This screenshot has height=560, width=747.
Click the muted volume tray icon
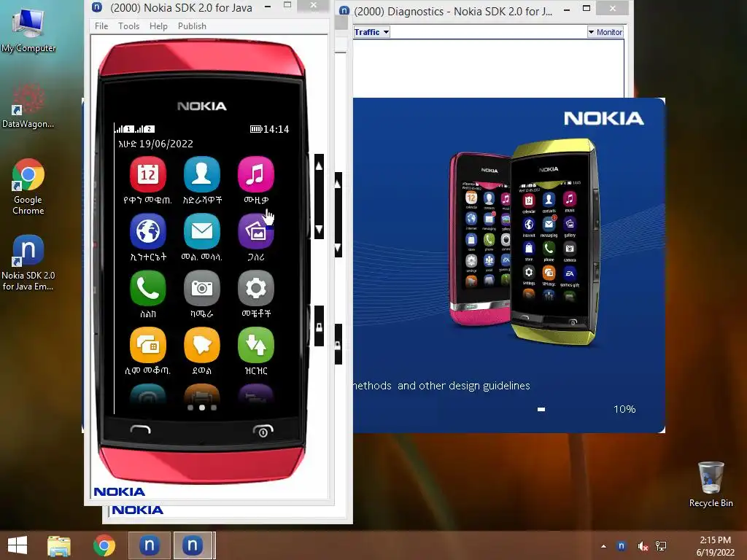pyautogui.click(x=643, y=546)
